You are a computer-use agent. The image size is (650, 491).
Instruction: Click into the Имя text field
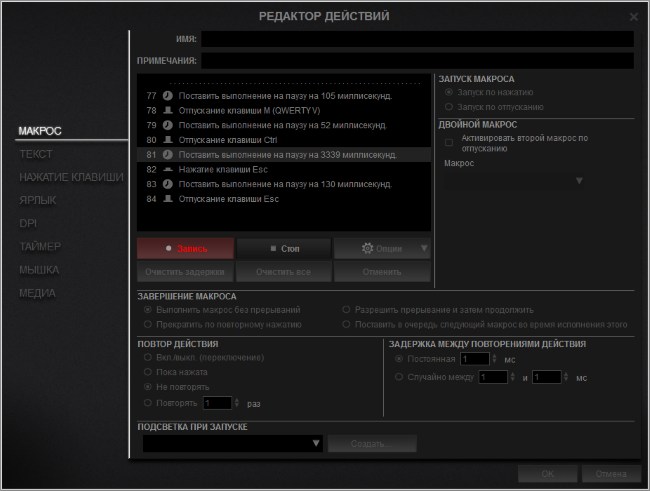pyautogui.click(x=417, y=39)
